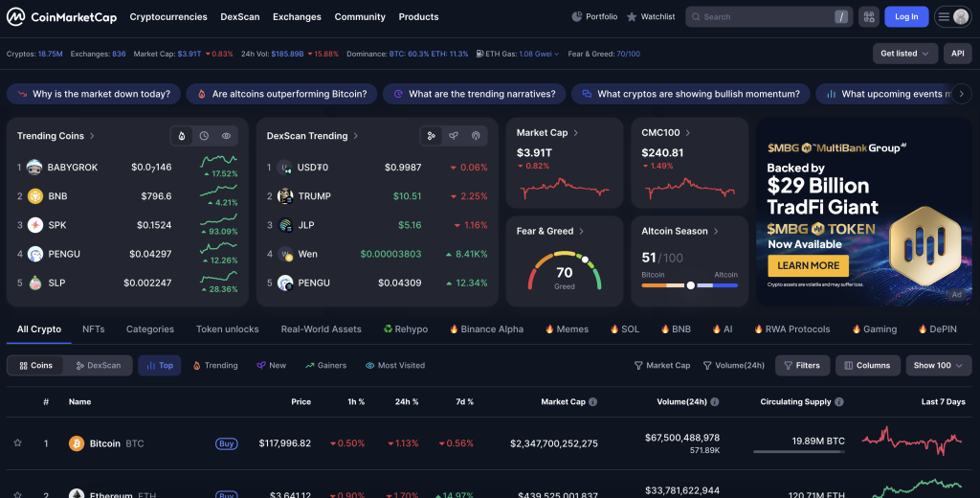
Task: Click Market Cap column info icon
Action: point(592,401)
